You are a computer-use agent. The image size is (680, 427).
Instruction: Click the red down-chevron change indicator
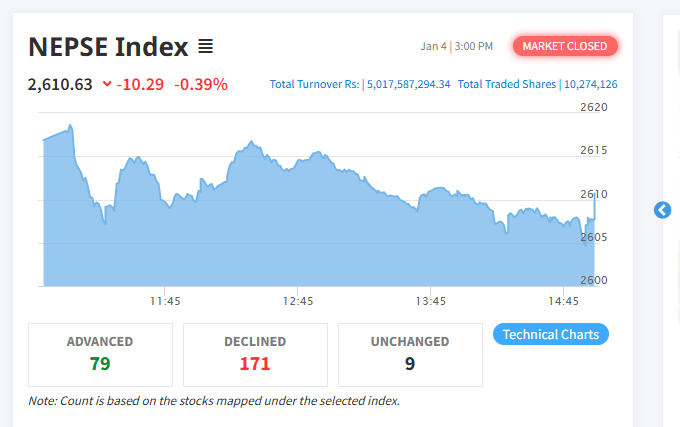107,84
